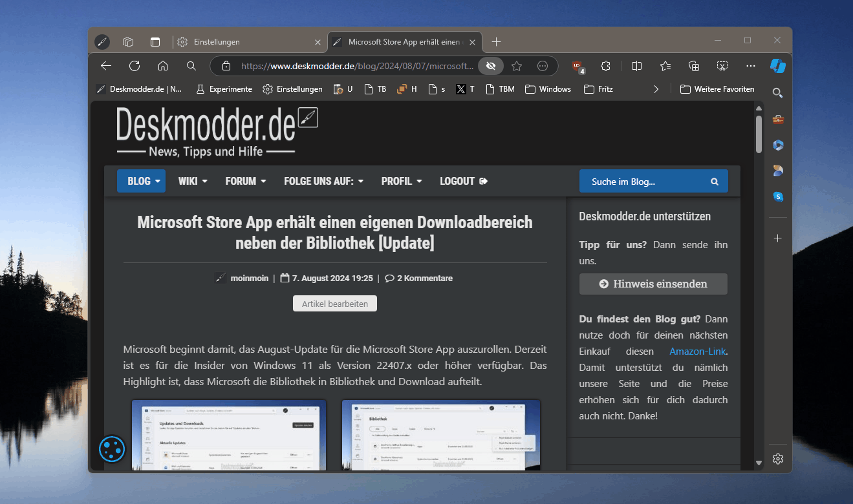Click the search magnifier beside home button
Screen dimensions: 853x504
coord(191,66)
